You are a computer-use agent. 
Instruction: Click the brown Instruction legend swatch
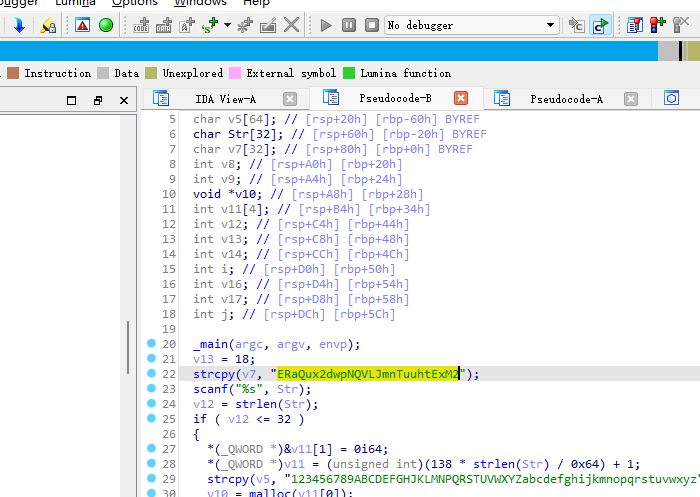13,73
